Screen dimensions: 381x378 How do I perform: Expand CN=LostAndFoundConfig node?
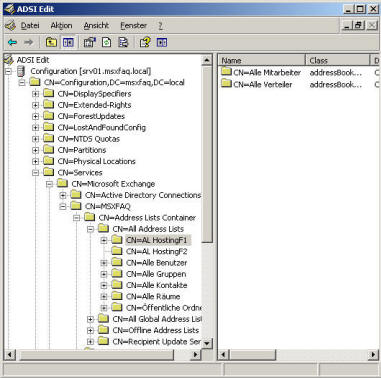click(36, 128)
